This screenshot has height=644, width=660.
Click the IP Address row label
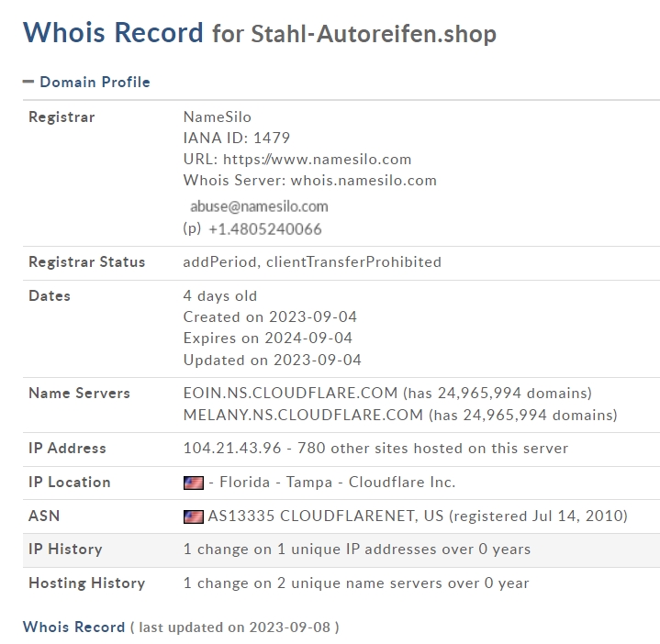tap(67, 449)
